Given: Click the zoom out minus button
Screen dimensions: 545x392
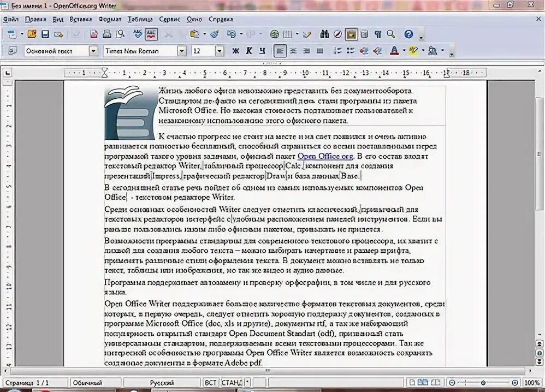Looking at the screenshot, I should coord(452,383).
